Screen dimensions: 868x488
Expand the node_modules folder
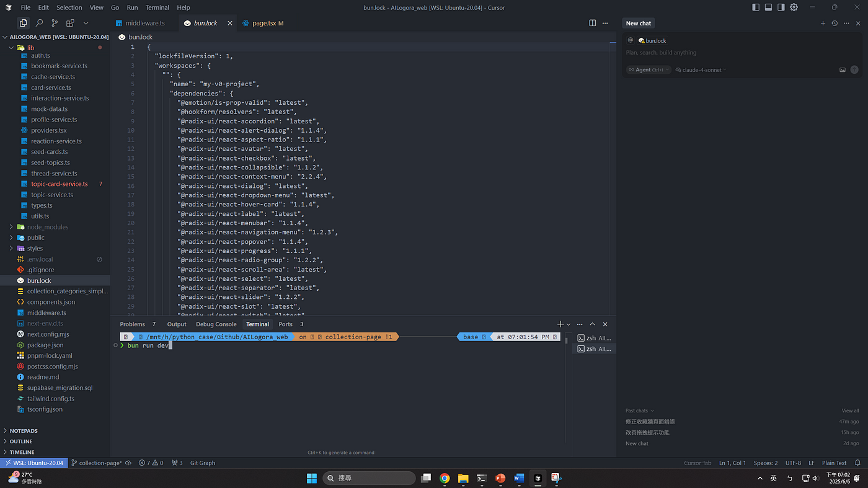coord(47,227)
